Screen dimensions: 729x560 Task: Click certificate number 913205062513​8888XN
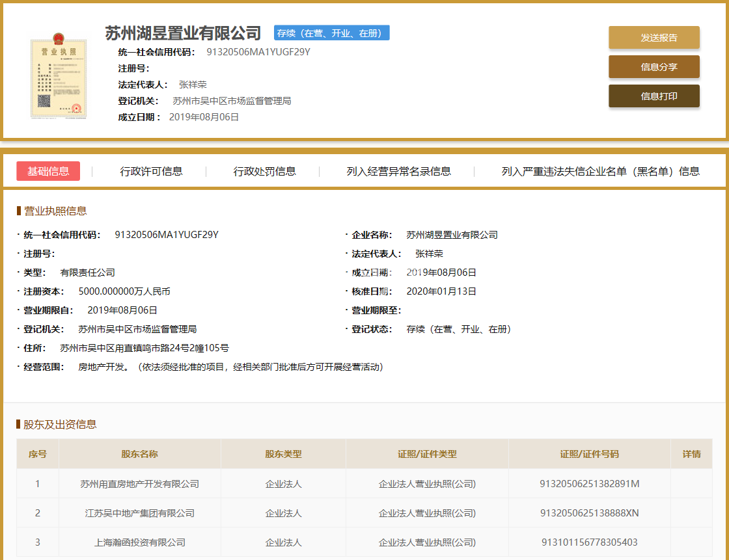coord(590,514)
